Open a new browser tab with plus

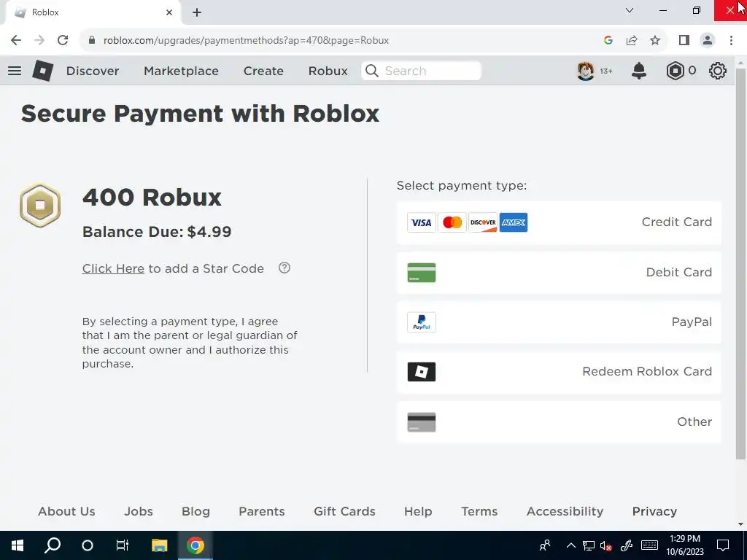pos(197,12)
